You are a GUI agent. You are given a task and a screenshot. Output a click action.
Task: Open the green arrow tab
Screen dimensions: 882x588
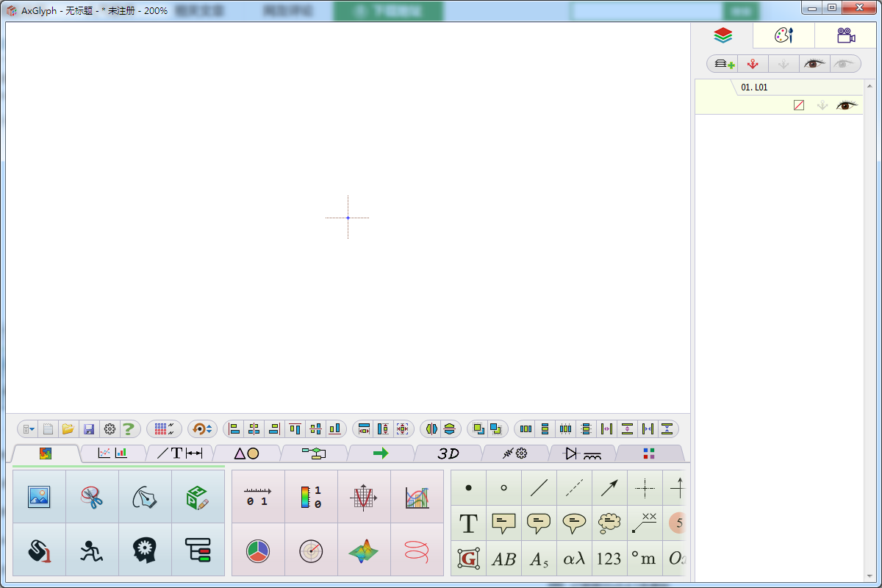(381, 453)
